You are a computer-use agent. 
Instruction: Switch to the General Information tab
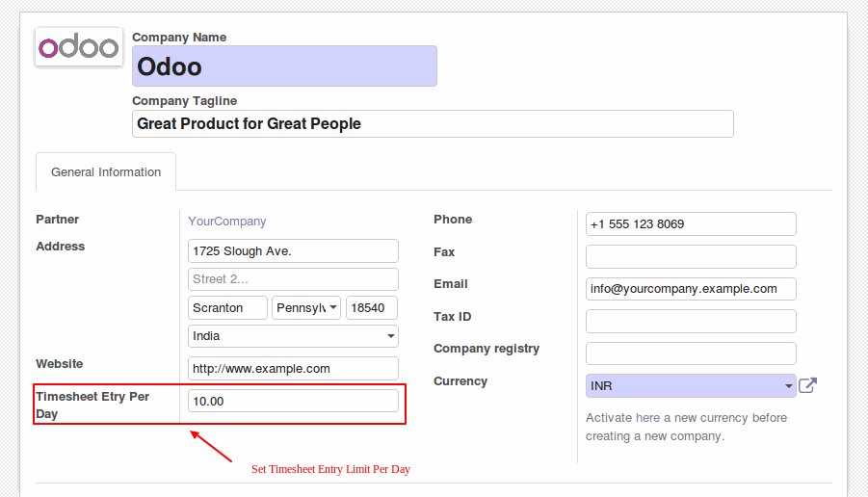pos(106,172)
